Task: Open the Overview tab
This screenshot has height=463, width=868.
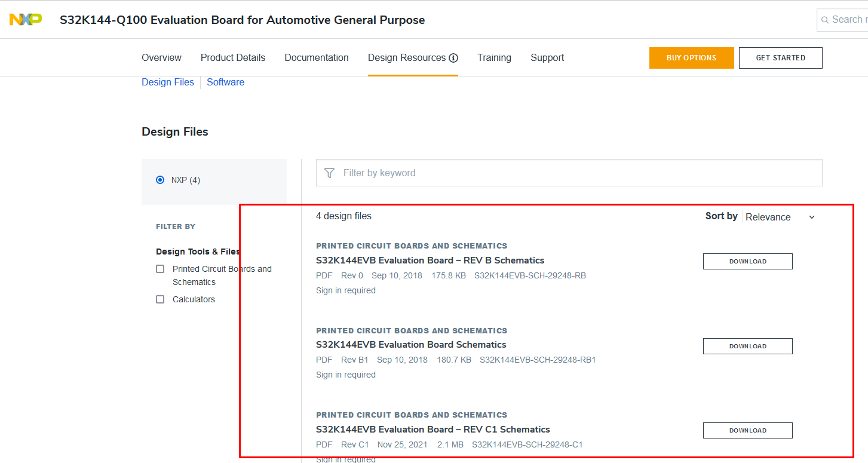Action: (x=161, y=58)
